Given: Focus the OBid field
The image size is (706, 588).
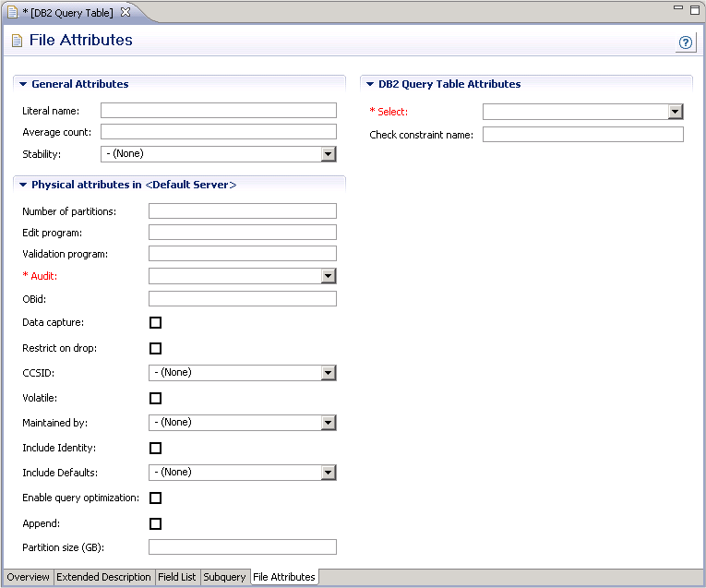Looking at the screenshot, I should [242, 298].
